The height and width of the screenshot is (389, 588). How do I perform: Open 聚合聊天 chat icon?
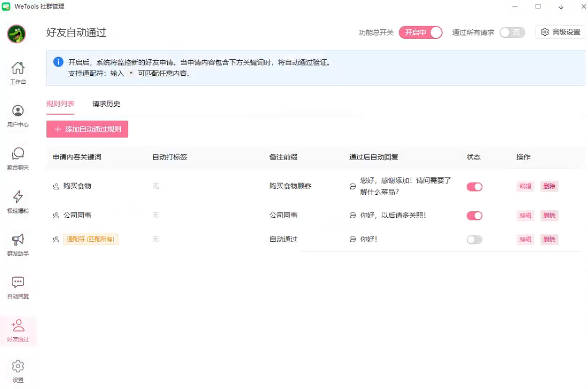[x=18, y=158]
